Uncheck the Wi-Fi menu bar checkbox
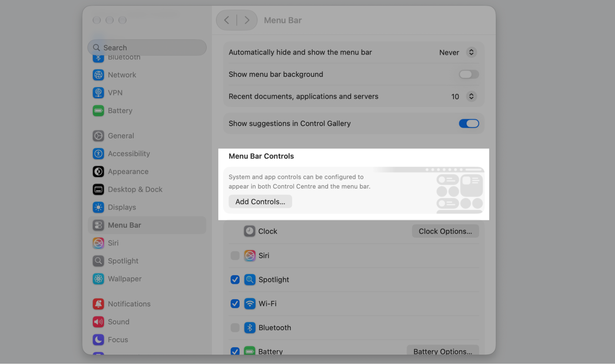Viewport: 615px width, 364px height. click(x=235, y=304)
